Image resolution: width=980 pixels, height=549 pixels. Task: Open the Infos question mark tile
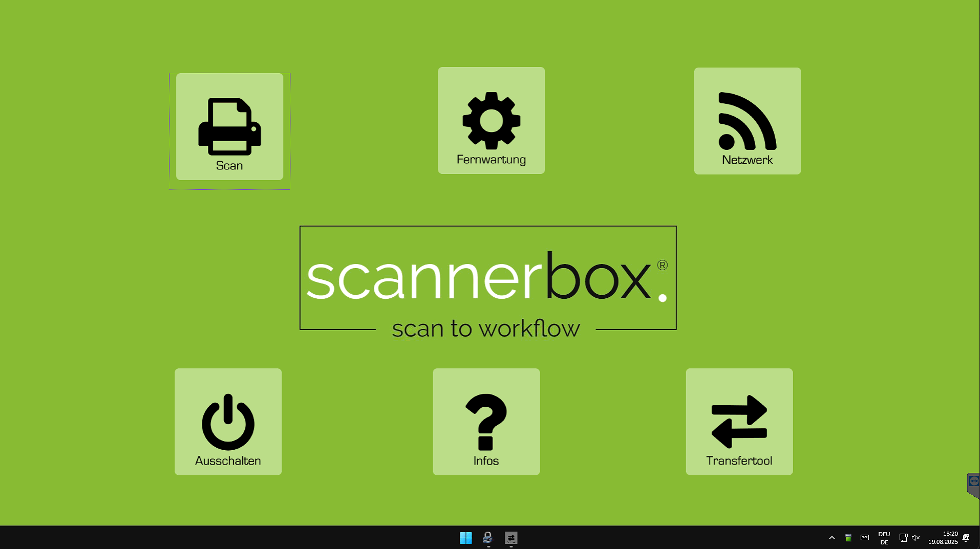click(x=486, y=422)
